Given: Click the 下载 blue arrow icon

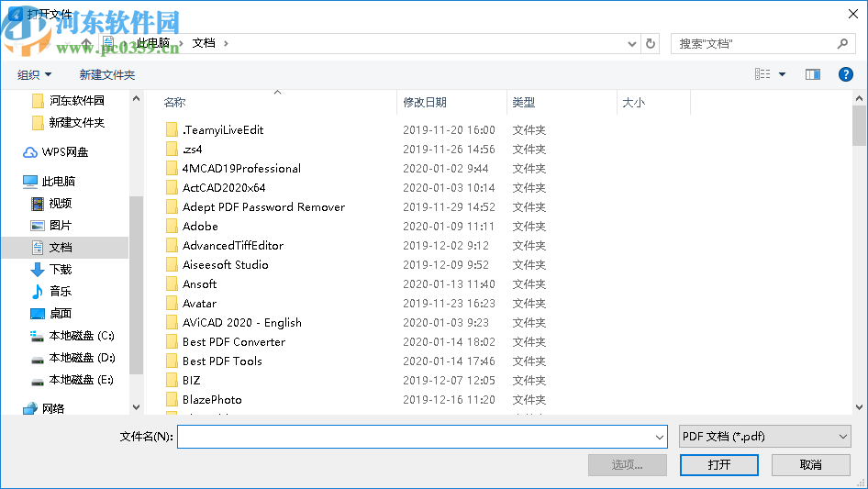Looking at the screenshot, I should pos(37,270).
